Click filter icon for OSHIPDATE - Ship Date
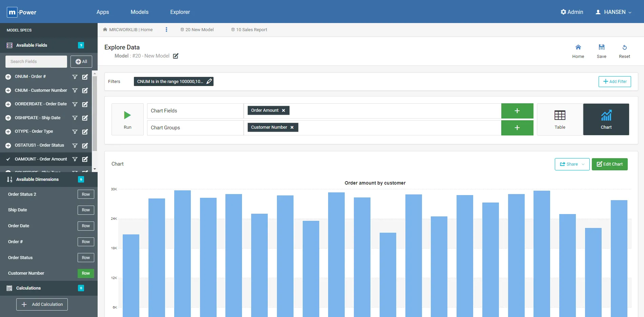The width and height of the screenshot is (644, 317). 75,118
